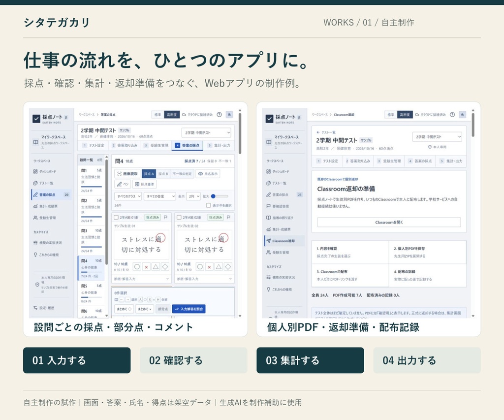Viewport: 504px width, 420px height.
Task: Click the Classroomを開く button
Action: [389, 222]
